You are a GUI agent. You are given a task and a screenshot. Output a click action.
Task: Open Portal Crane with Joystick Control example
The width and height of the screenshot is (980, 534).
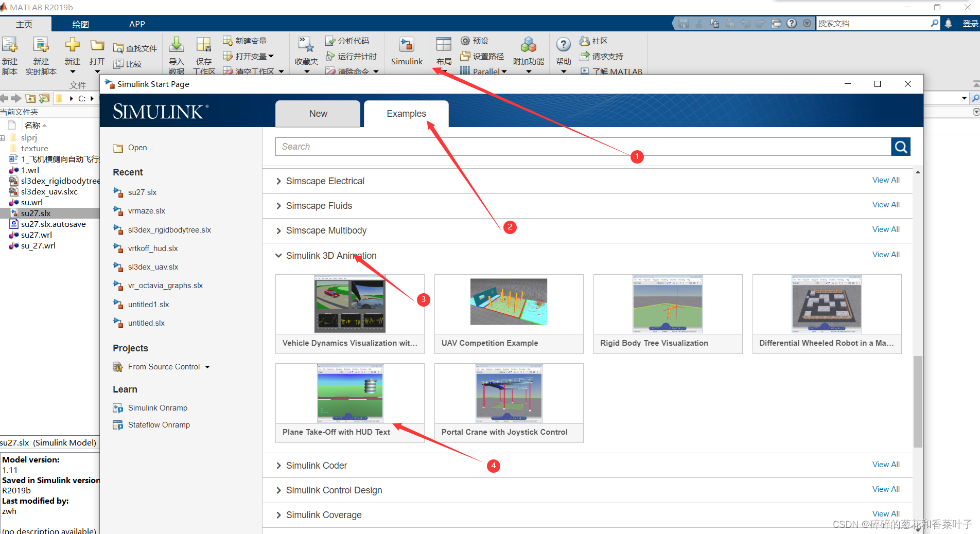(509, 403)
